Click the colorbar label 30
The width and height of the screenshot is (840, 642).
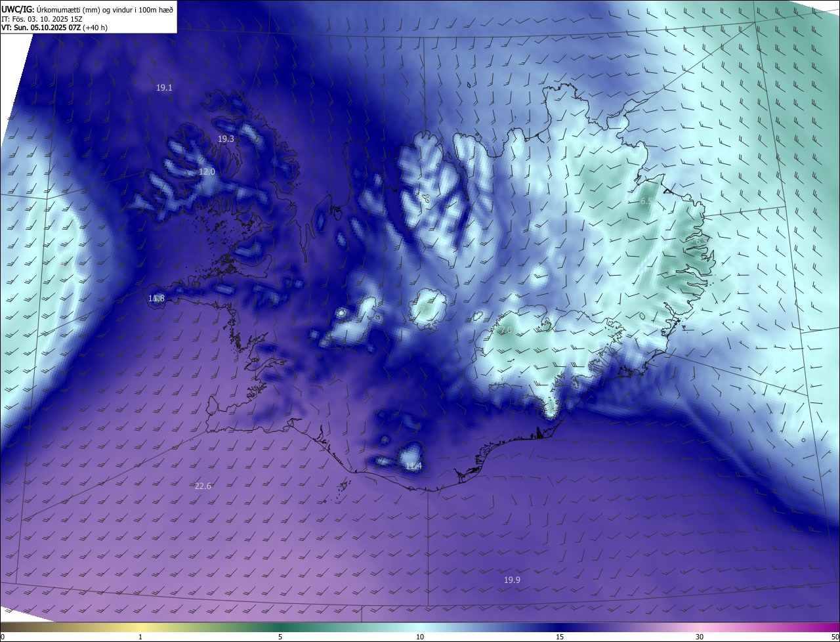[700, 637]
